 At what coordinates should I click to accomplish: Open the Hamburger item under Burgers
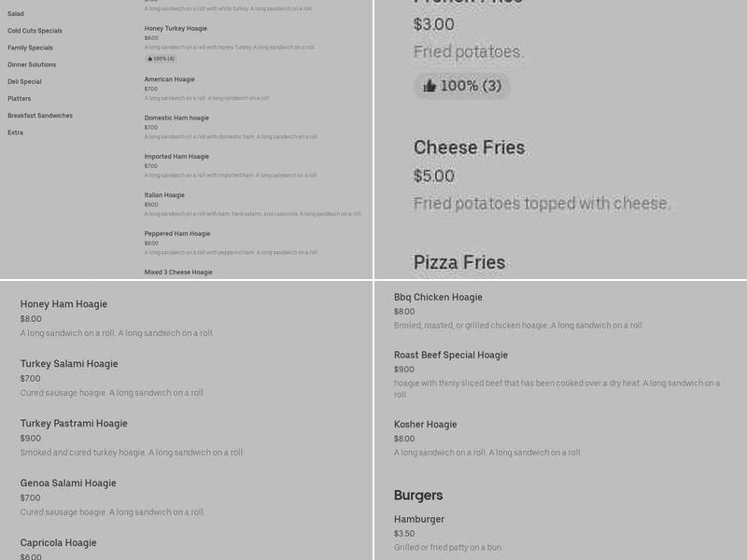416,519
